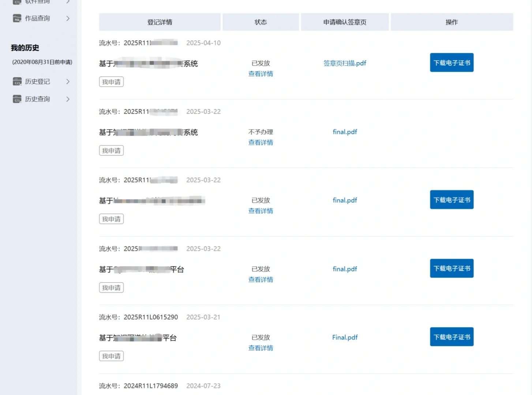Click 下载电子证书 in the 2025-03-22 平台 row
This screenshot has height=395, width=532.
(452, 268)
